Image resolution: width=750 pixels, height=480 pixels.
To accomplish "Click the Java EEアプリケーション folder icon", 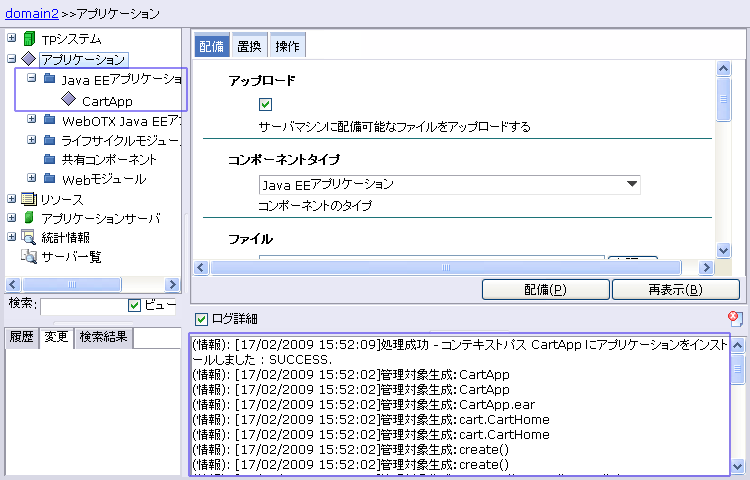I will tap(49, 79).
